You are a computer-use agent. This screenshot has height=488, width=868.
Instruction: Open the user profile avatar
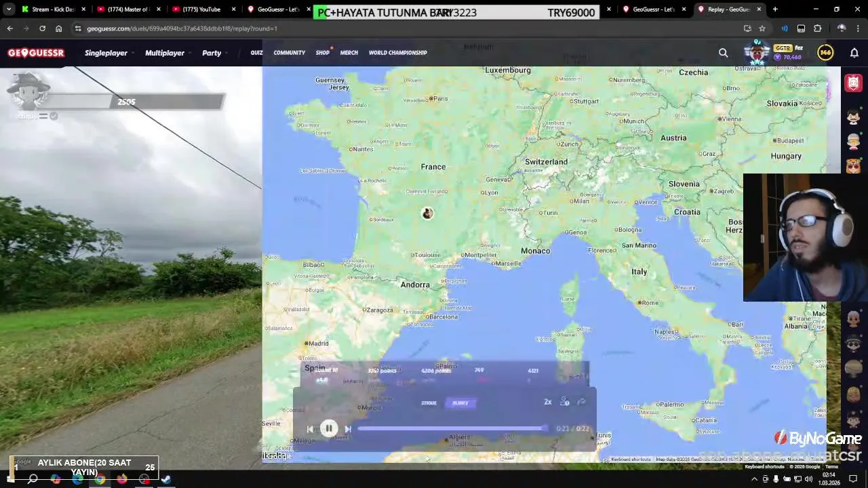757,52
